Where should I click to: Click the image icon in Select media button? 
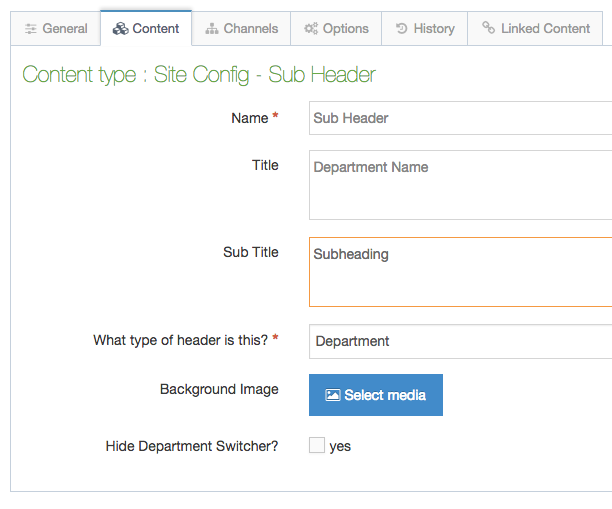(x=333, y=395)
